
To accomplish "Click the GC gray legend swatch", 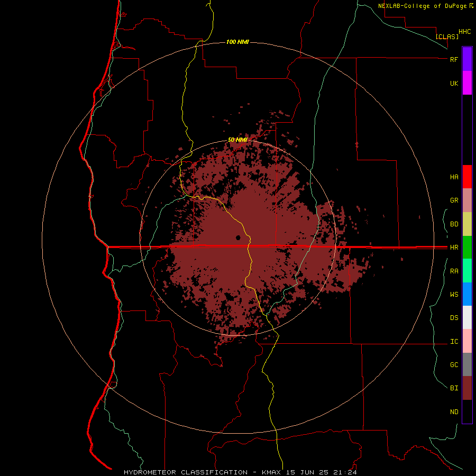I will pyautogui.click(x=467, y=364).
